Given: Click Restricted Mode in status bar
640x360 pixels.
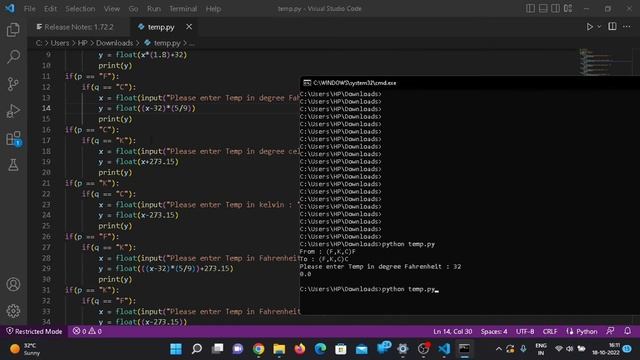Looking at the screenshot, I should [34, 331].
